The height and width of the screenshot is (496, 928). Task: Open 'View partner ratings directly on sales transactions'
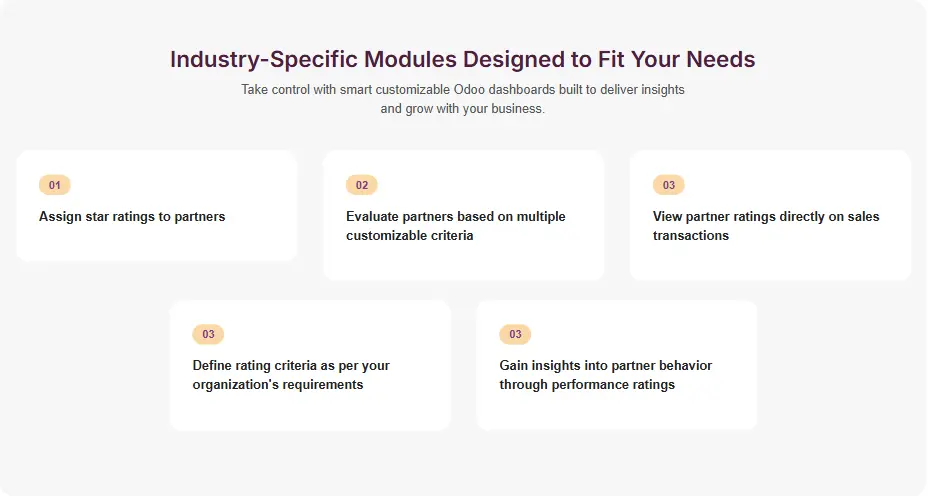(765, 226)
